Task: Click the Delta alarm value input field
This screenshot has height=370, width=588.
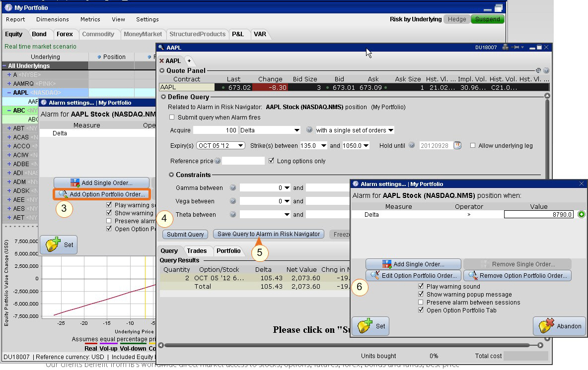Action: pyautogui.click(x=538, y=215)
